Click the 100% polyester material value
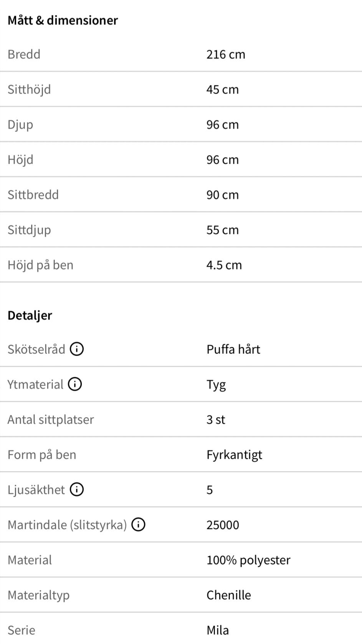The image size is (362, 644). (248, 560)
